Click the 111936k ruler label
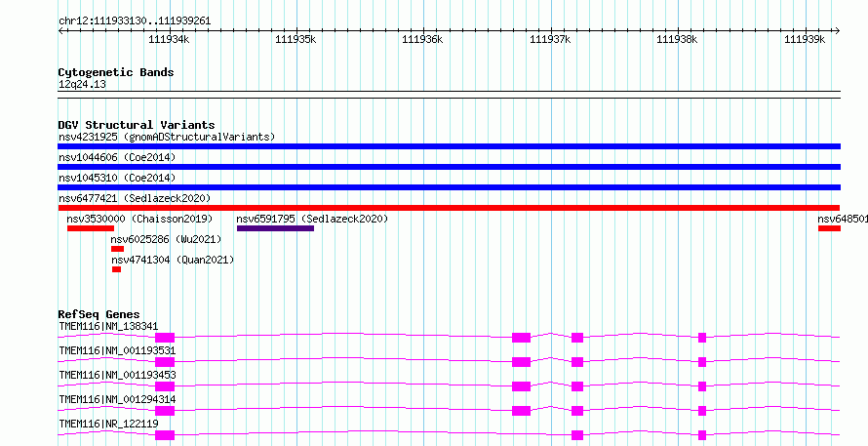 (x=422, y=39)
